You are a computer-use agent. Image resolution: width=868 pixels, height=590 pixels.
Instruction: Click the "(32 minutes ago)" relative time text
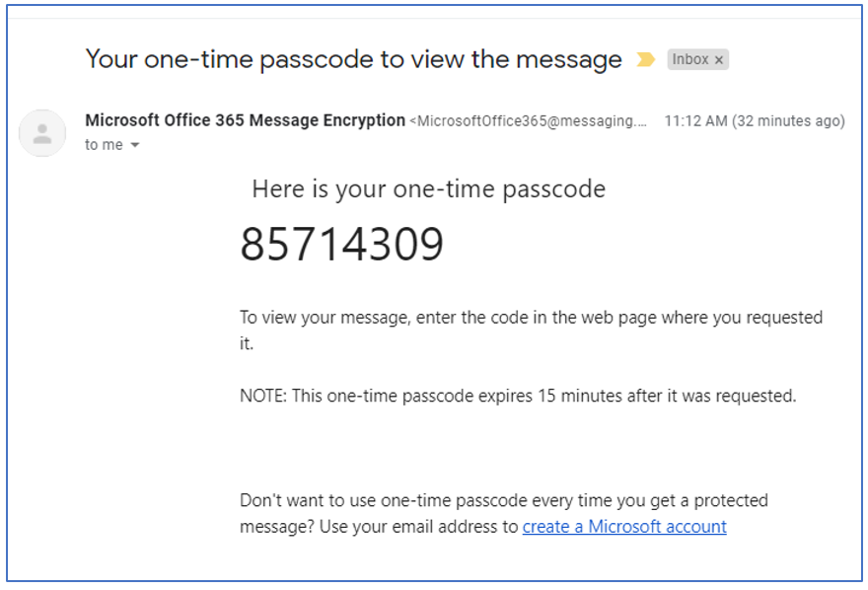(788, 120)
